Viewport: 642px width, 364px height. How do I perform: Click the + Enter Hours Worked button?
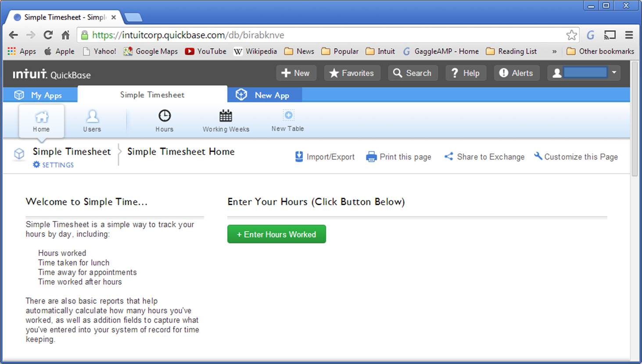(x=276, y=234)
